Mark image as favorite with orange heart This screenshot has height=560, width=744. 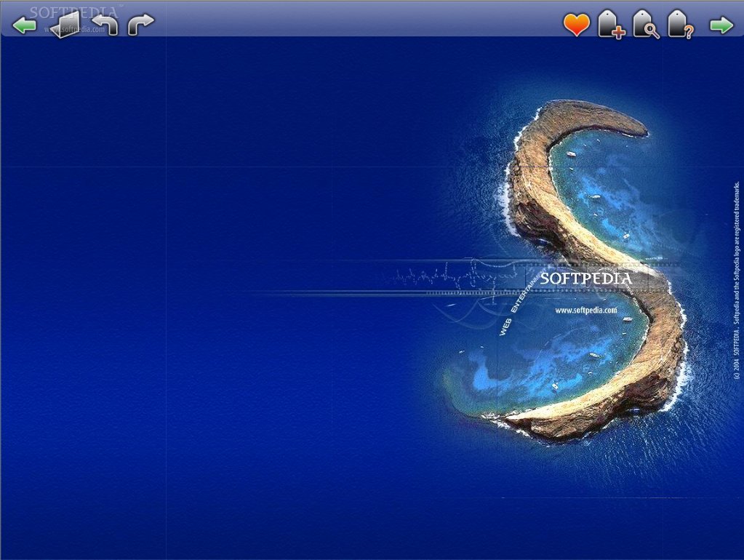click(x=577, y=25)
